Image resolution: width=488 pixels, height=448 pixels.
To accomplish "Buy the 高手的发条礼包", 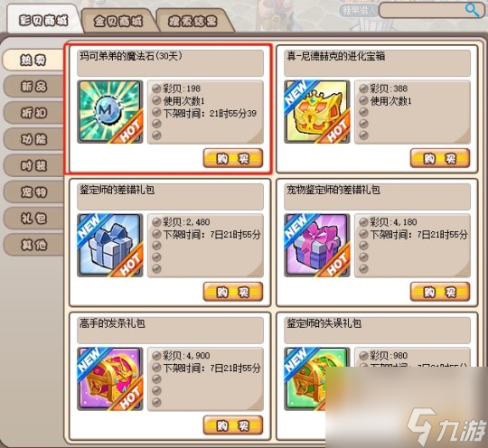I will point(233,425).
